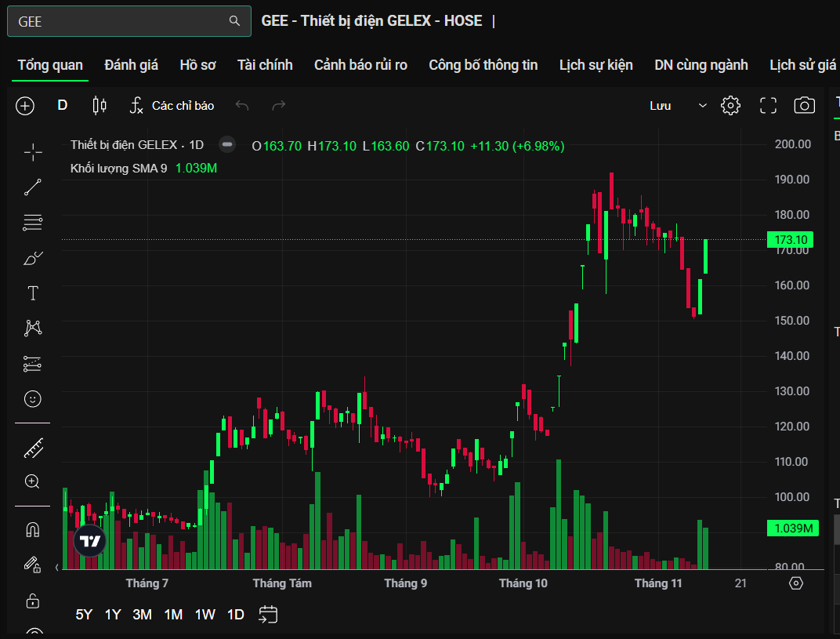Select the crosshair cursor tool
Image resolution: width=840 pixels, height=639 pixels.
(33, 151)
